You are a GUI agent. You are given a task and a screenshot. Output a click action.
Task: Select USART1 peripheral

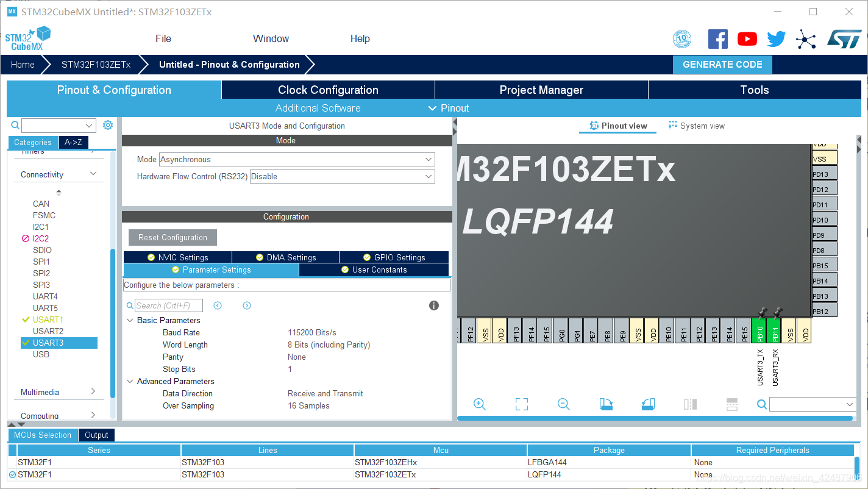point(48,319)
